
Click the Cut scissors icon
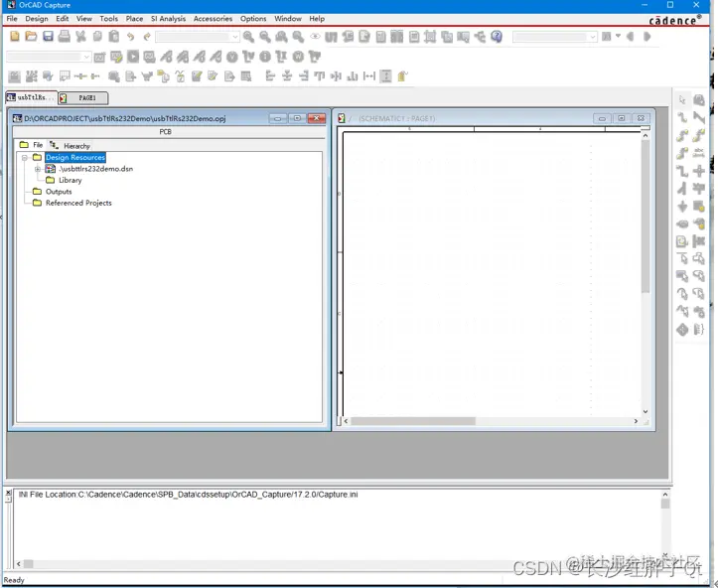pos(81,36)
